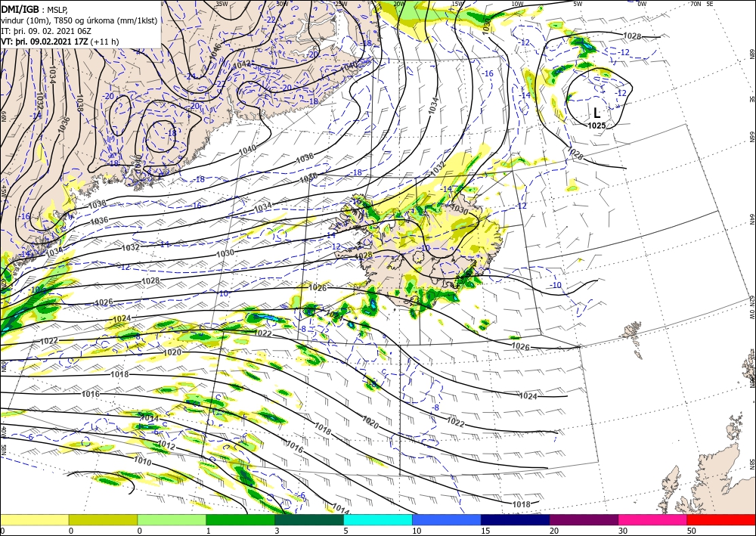This screenshot has height=536, width=756.
Task: Click the legend value '50'
Action: 692,531
